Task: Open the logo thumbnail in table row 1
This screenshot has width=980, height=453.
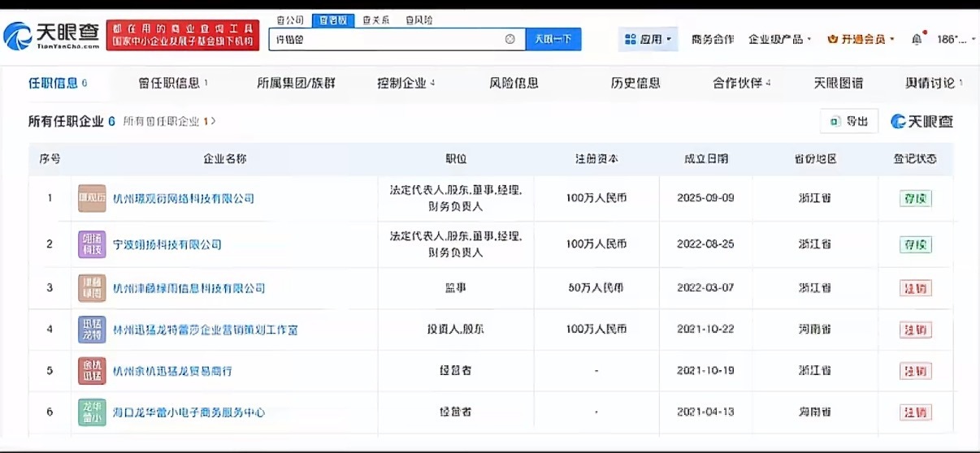Action: 92,198
